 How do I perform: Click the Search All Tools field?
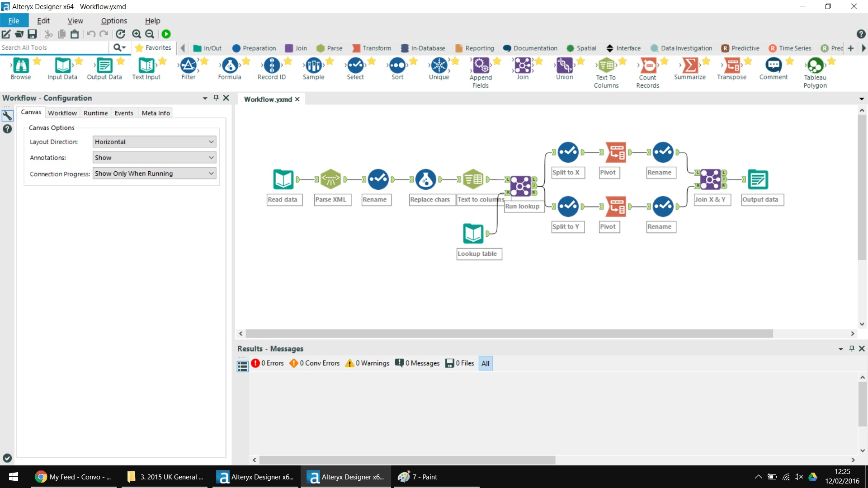(x=54, y=47)
